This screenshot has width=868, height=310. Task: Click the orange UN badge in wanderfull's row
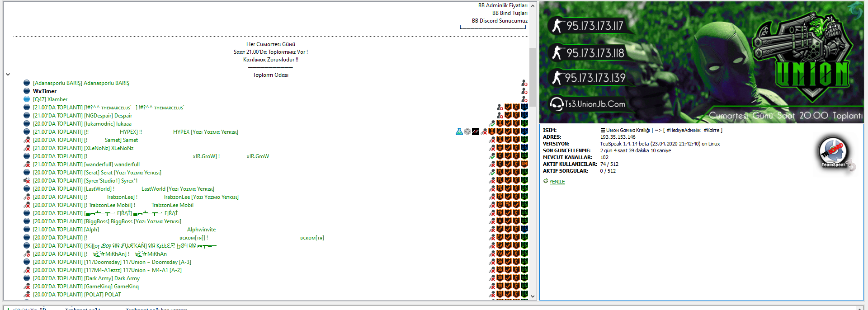pyautogui.click(x=524, y=164)
